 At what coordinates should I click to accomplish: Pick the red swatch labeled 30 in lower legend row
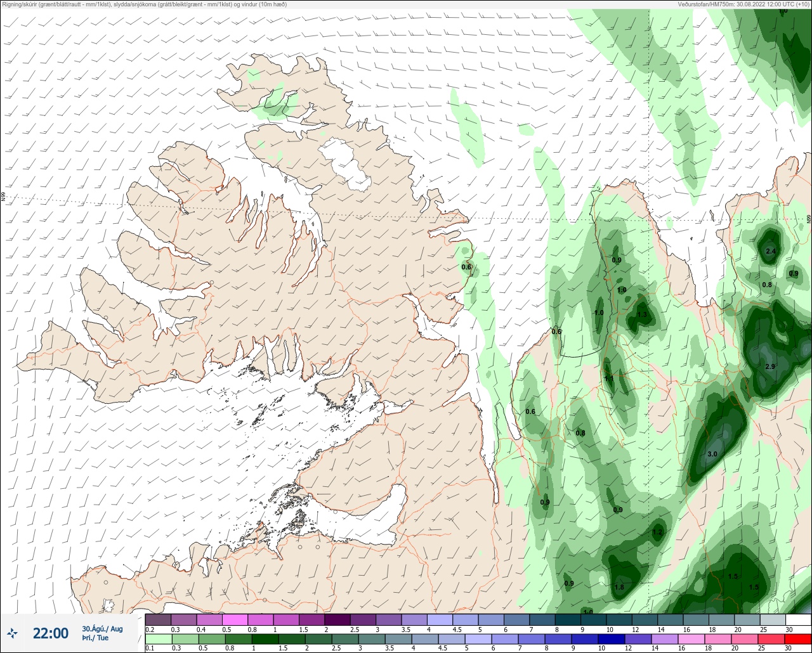(x=797, y=638)
